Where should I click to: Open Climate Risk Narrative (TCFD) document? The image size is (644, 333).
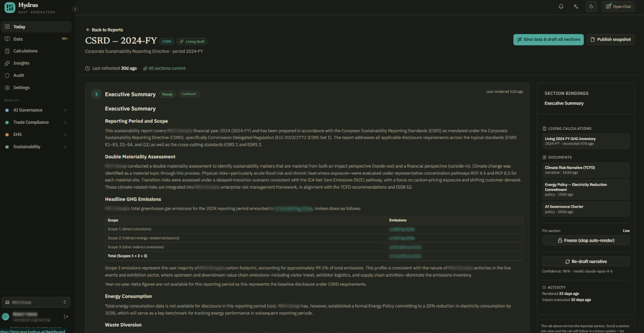tap(586, 170)
